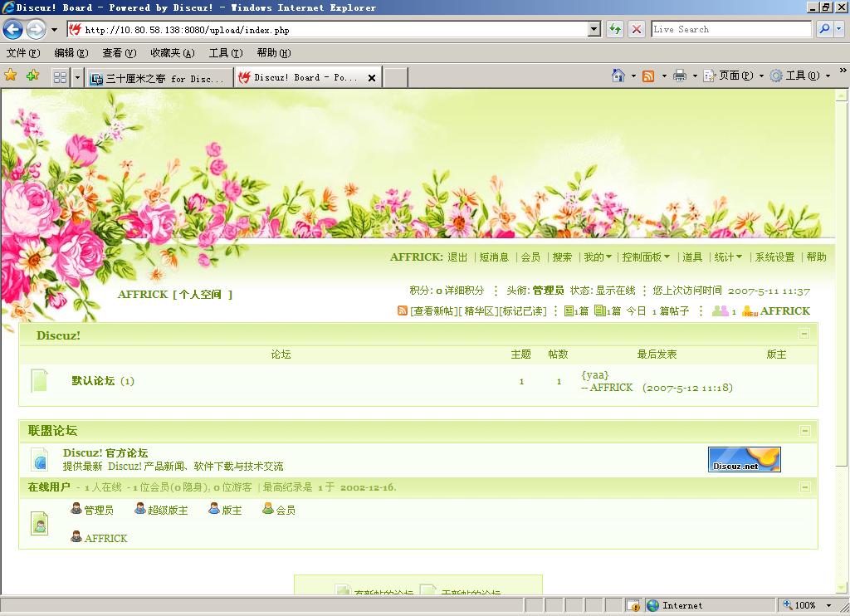The width and height of the screenshot is (850, 616).
Task: Click the 退出 logout link
Action: click(457, 257)
